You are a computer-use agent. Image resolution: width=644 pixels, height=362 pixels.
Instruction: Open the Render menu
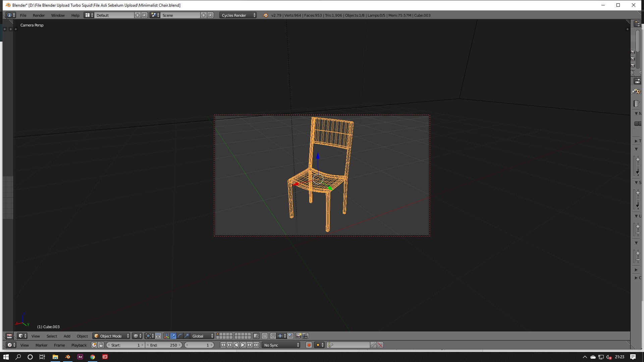point(39,15)
